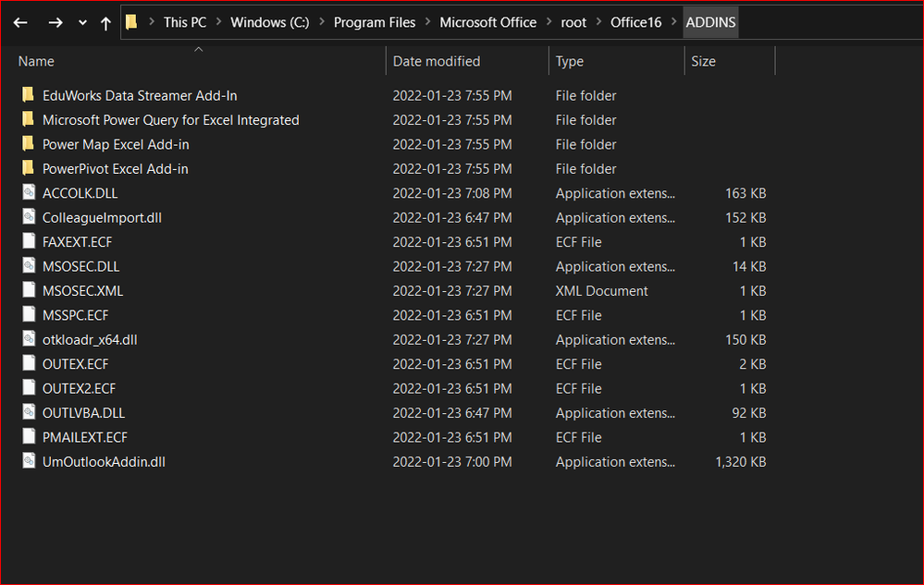Click the 163 KB size value
The height and width of the screenshot is (585, 924).
click(x=745, y=193)
